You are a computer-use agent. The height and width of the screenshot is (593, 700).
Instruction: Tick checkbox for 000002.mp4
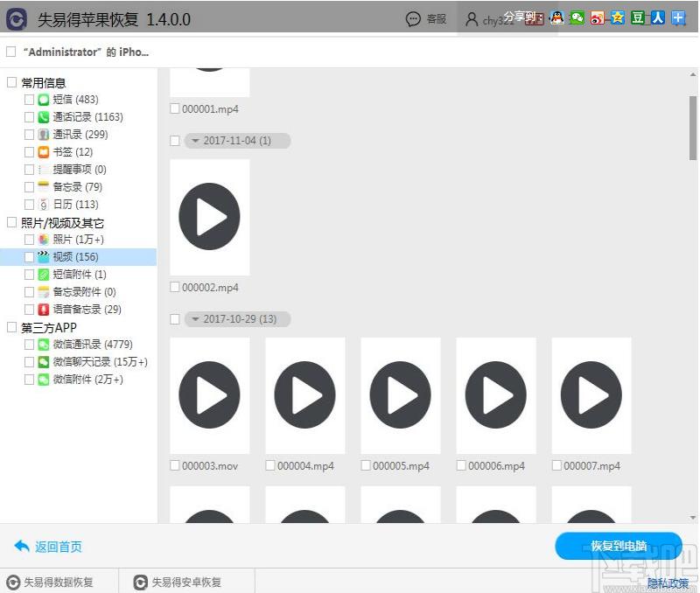tap(175, 287)
